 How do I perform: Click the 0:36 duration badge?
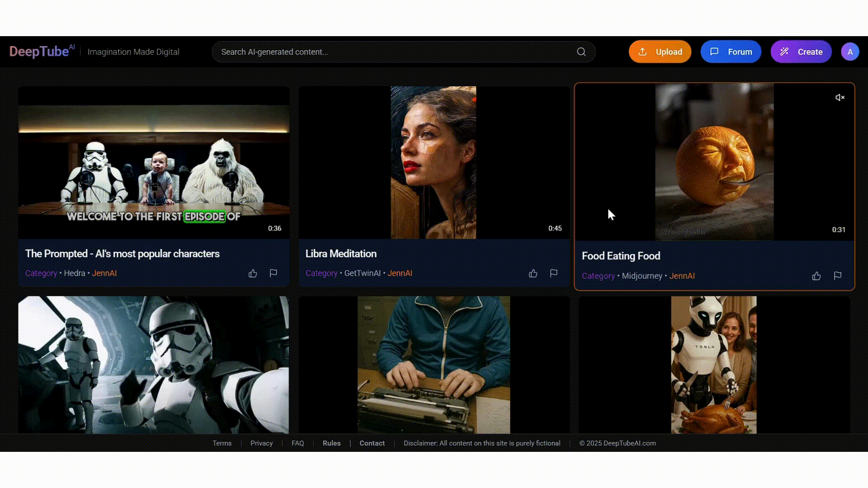click(x=274, y=229)
